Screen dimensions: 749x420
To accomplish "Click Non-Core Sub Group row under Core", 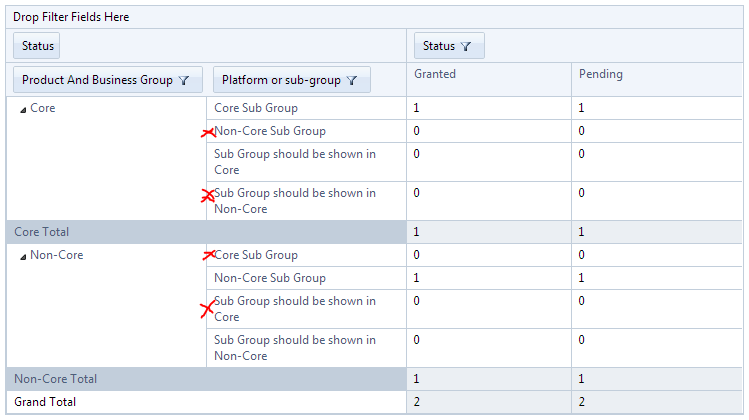I will [270, 131].
